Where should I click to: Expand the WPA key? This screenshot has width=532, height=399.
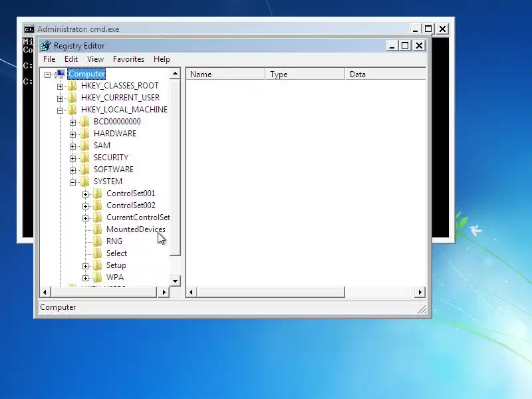click(x=86, y=278)
